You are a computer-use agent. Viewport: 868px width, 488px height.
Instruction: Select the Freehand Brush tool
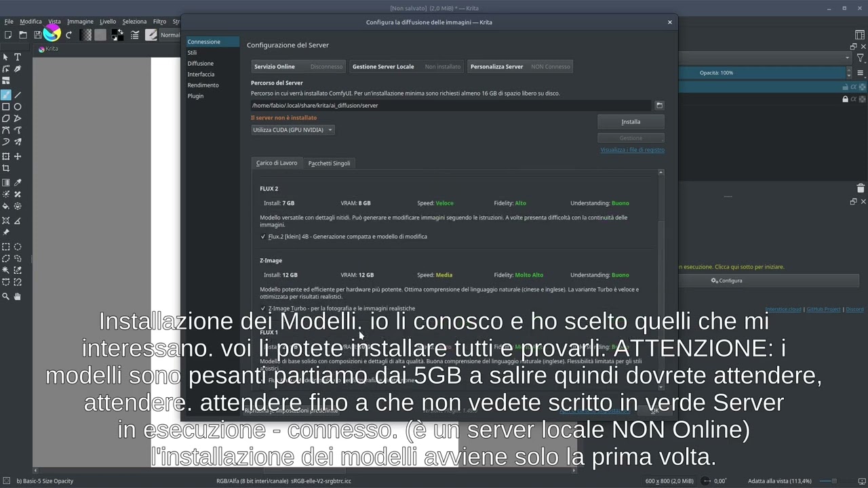pyautogui.click(x=6, y=95)
